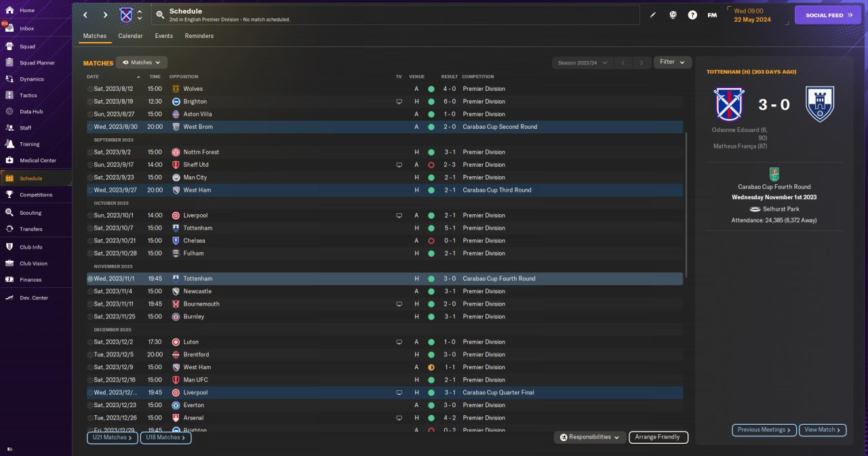Screen dimensions: 868x456
Task: Open Schedule in the sidebar
Action: (35, 178)
